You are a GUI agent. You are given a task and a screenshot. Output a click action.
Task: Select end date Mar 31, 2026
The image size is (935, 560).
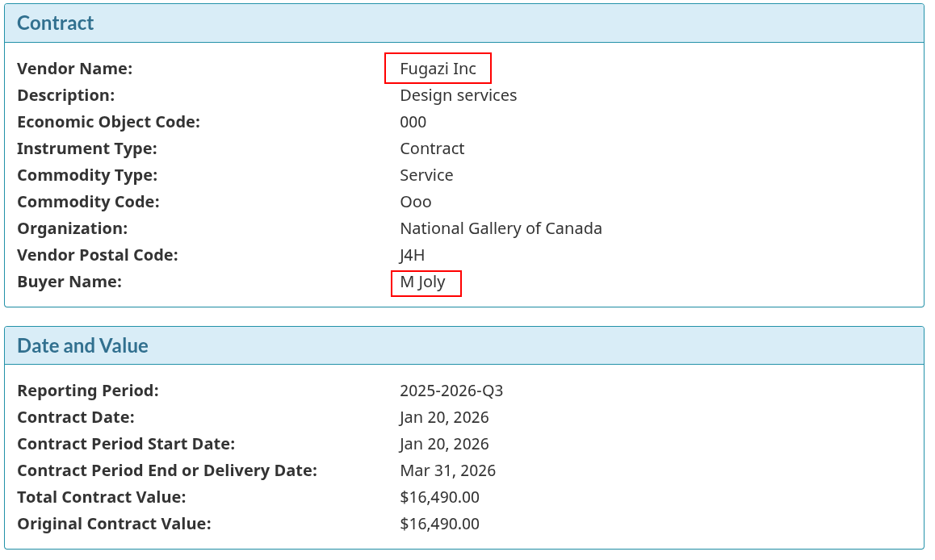[x=448, y=471]
